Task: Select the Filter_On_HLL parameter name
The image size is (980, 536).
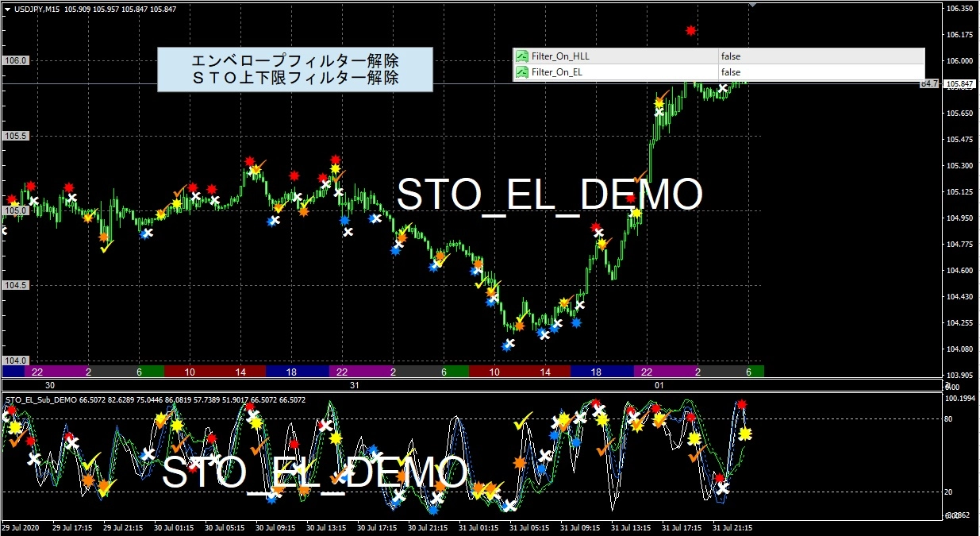Action: (x=560, y=56)
